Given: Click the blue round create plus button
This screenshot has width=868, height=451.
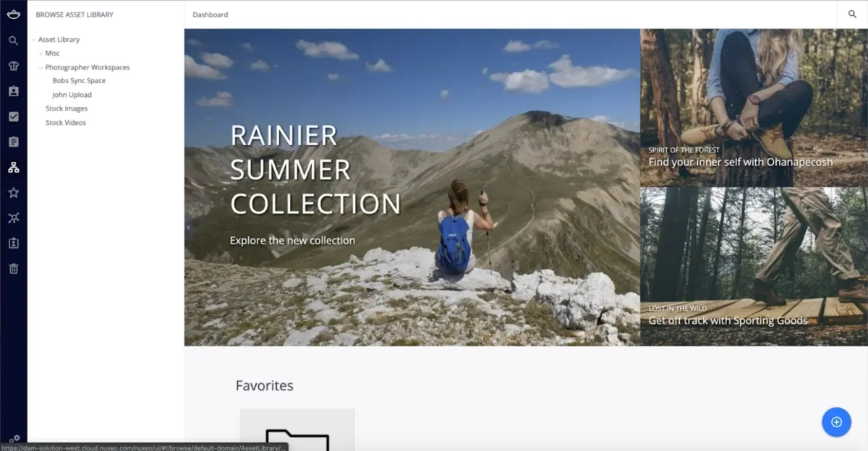Looking at the screenshot, I should 836,422.
